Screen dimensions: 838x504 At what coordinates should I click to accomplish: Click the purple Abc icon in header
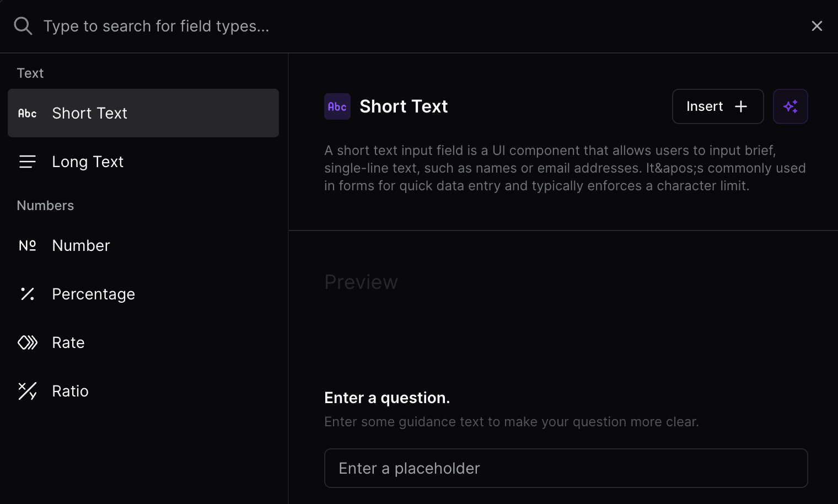337,106
